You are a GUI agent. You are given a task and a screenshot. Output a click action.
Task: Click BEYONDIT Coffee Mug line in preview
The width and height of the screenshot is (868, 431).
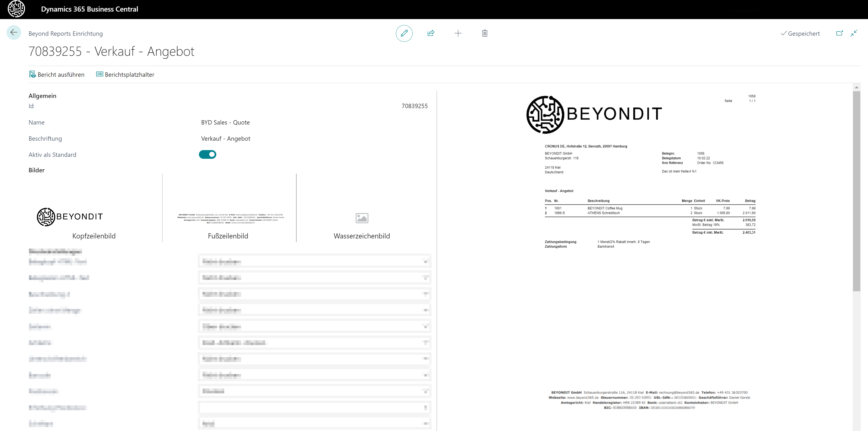(605, 208)
